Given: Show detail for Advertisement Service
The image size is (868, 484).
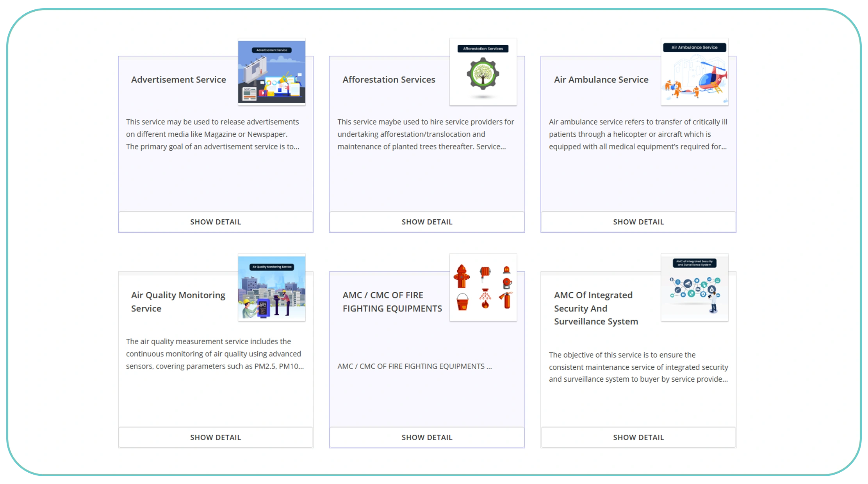Looking at the screenshot, I should point(216,222).
